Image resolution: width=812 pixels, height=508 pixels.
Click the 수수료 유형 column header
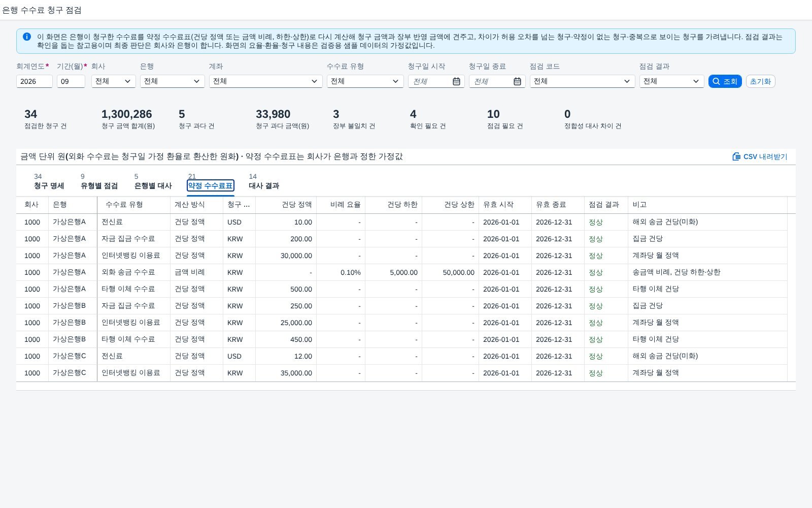[133, 205]
